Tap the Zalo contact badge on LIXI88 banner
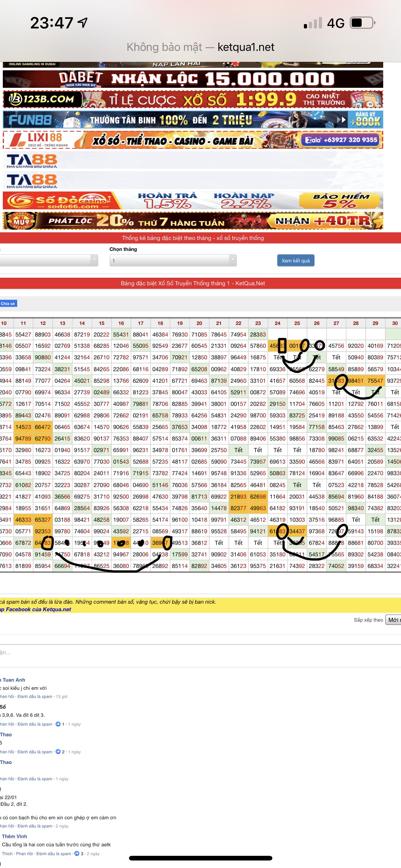 [341, 140]
